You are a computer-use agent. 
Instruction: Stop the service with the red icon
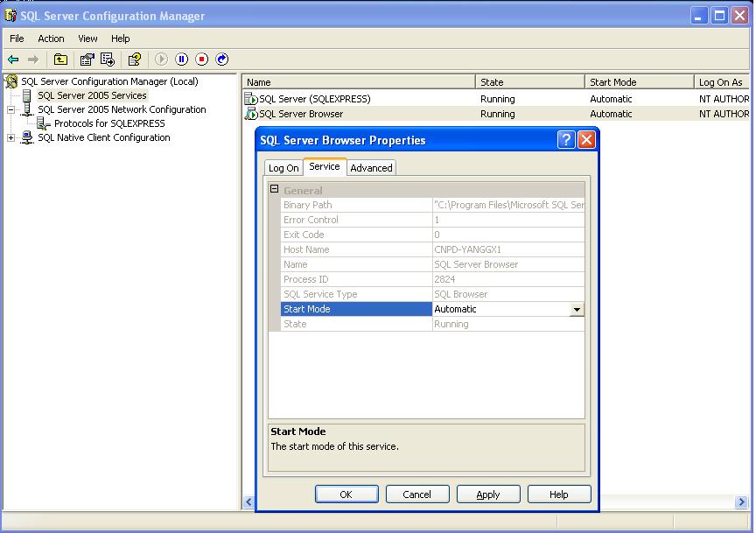pos(202,60)
